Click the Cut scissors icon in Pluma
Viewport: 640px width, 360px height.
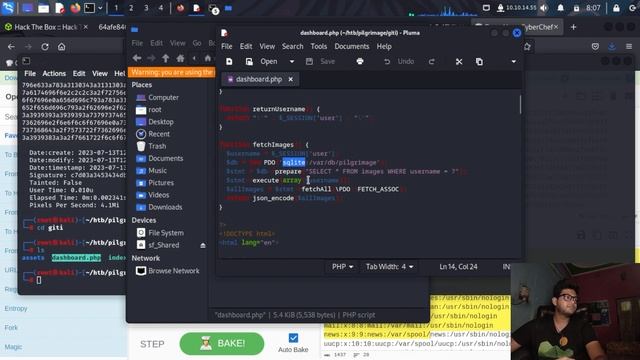coord(459,62)
